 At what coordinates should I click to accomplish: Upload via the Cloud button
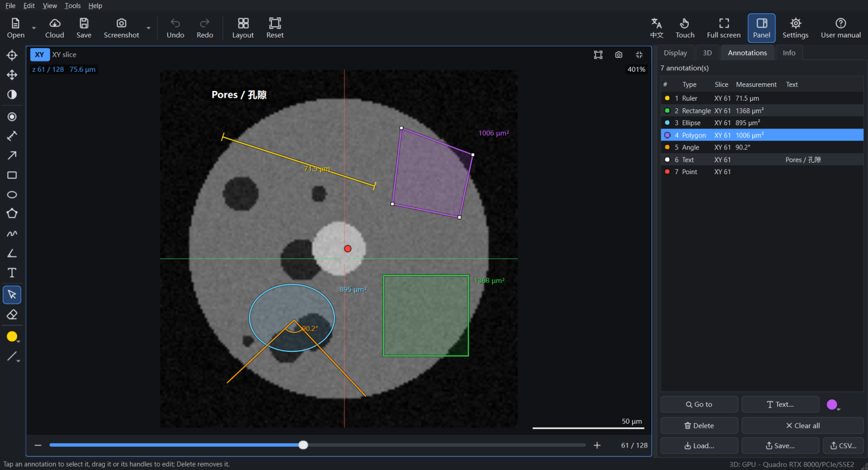[54, 28]
